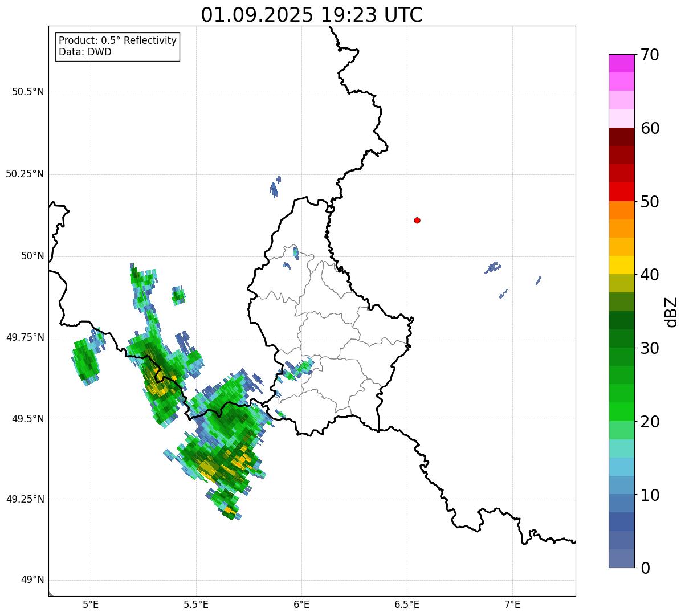Select the 49.75°N latitude label
The width and height of the screenshot is (685, 616).
(x=25, y=337)
